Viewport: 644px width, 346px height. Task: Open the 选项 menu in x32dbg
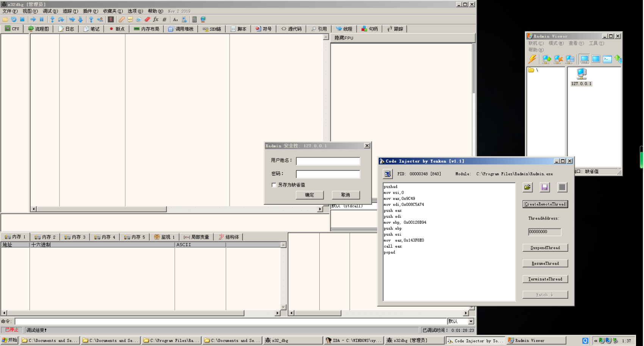(x=135, y=11)
